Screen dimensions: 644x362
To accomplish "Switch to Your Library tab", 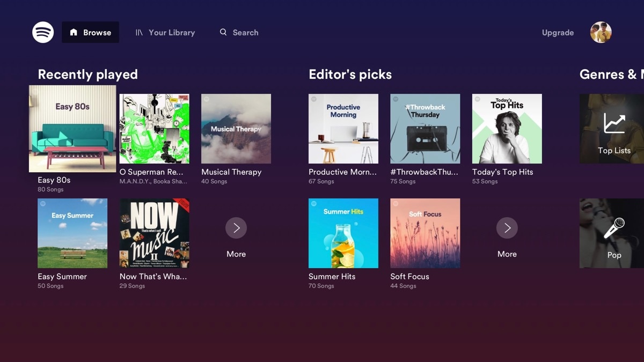I will pyautogui.click(x=165, y=32).
